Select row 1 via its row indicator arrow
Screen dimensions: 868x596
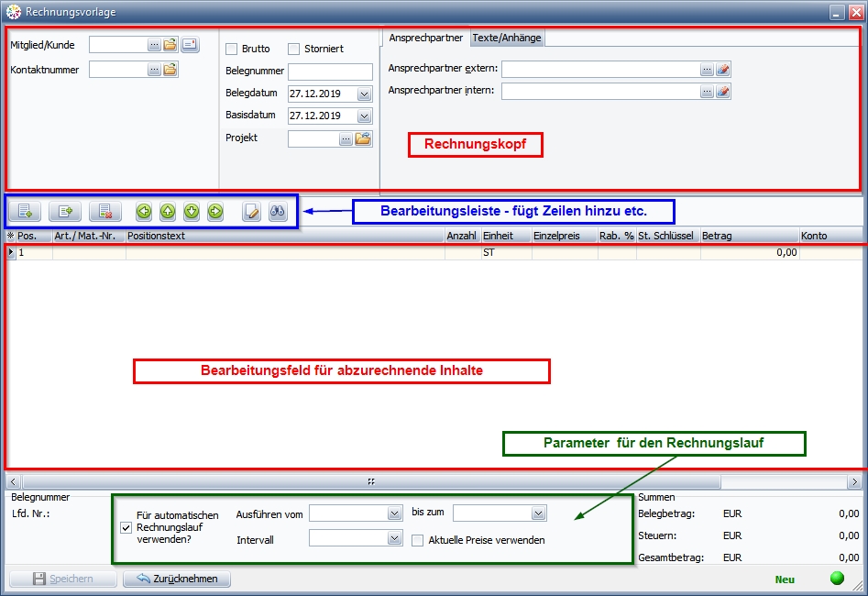(x=10, y=252)
